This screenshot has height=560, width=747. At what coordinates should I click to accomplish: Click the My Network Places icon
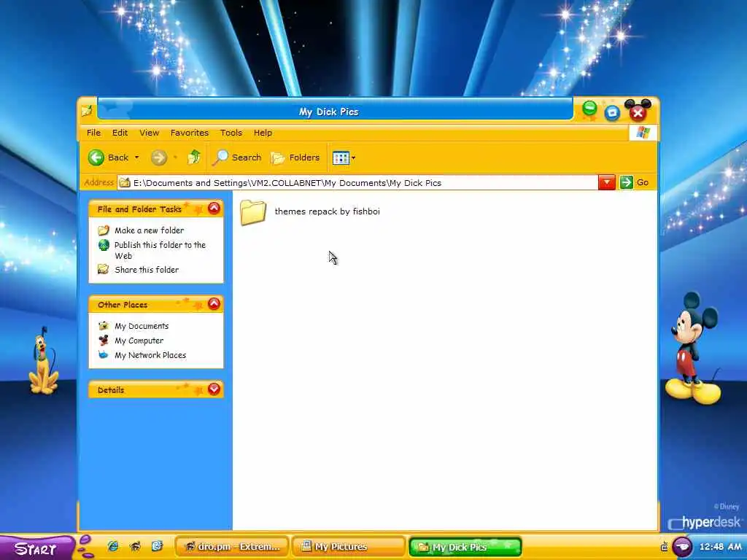104,355
